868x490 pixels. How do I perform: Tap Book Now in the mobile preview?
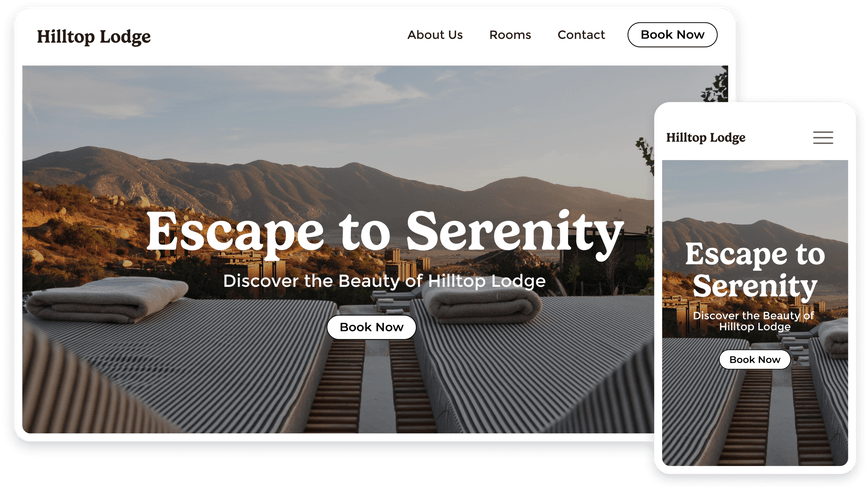point(755,359)
